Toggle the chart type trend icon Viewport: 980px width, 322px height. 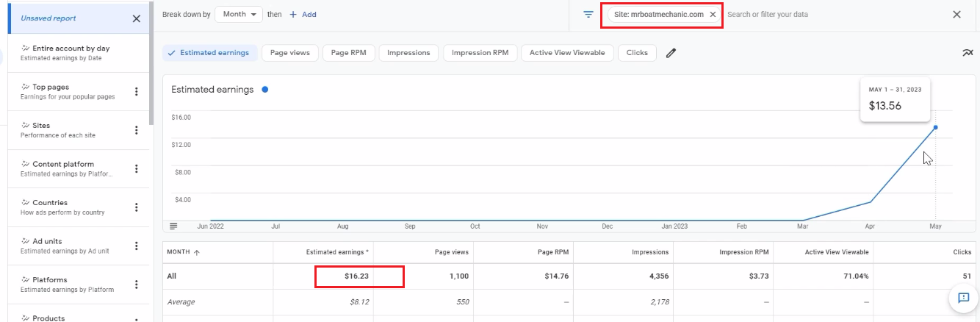[967, 53]
